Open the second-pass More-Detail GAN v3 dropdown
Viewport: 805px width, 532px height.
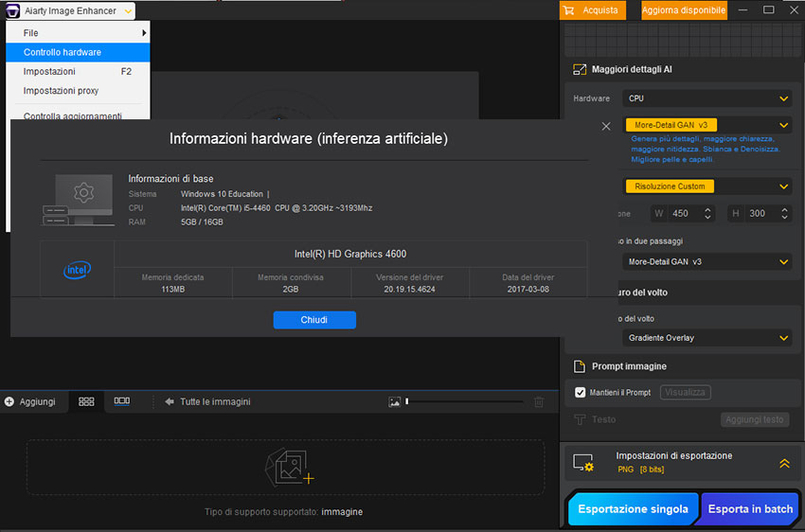tap(707, 262)
